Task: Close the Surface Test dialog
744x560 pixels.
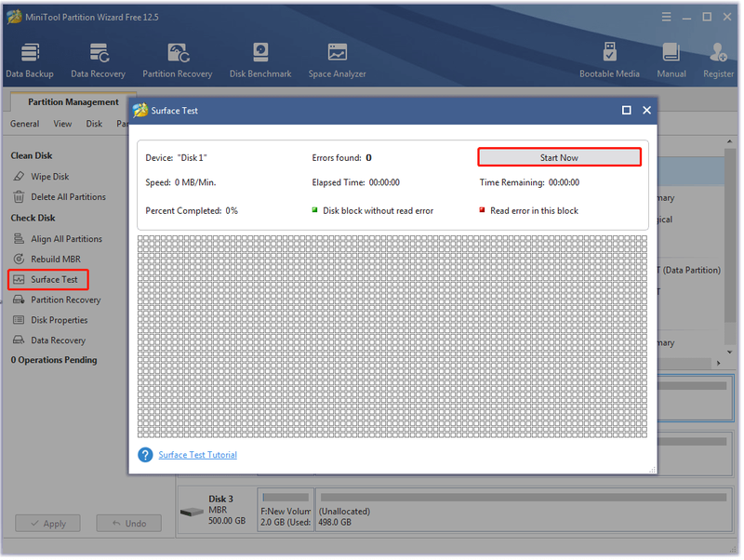Action: click(646, 110)
